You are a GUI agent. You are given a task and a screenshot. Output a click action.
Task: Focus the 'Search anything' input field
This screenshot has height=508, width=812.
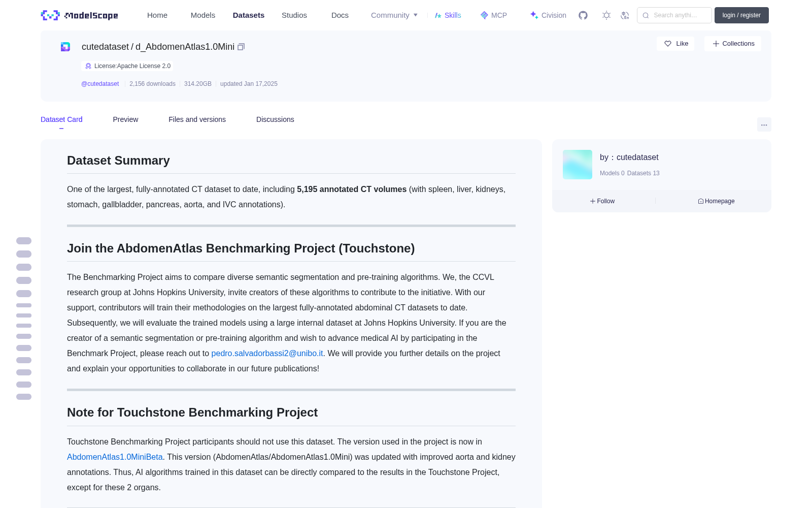pyautogui.click(x=674, y=15)
